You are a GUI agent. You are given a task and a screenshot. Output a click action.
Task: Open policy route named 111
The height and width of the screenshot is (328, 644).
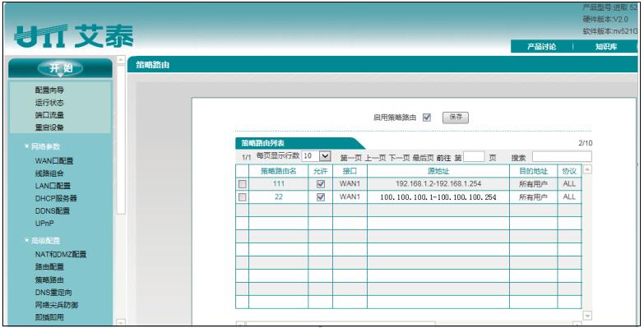(279, 183)
